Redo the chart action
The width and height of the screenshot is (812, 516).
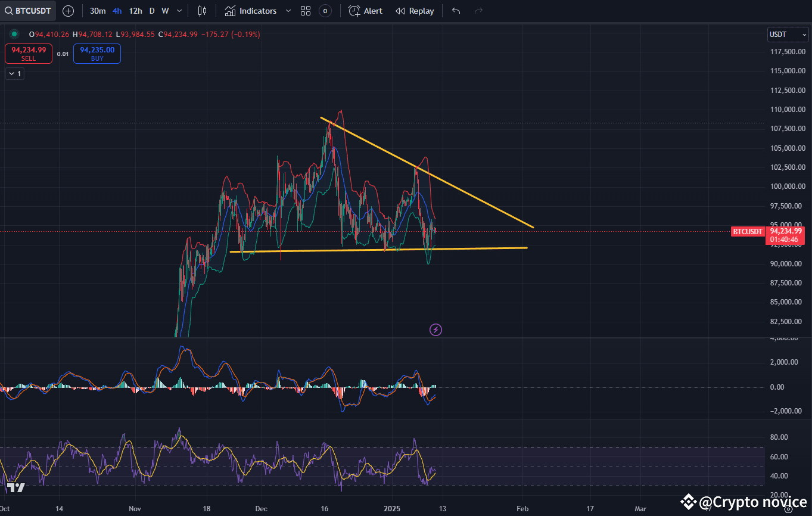click(478, 11)
